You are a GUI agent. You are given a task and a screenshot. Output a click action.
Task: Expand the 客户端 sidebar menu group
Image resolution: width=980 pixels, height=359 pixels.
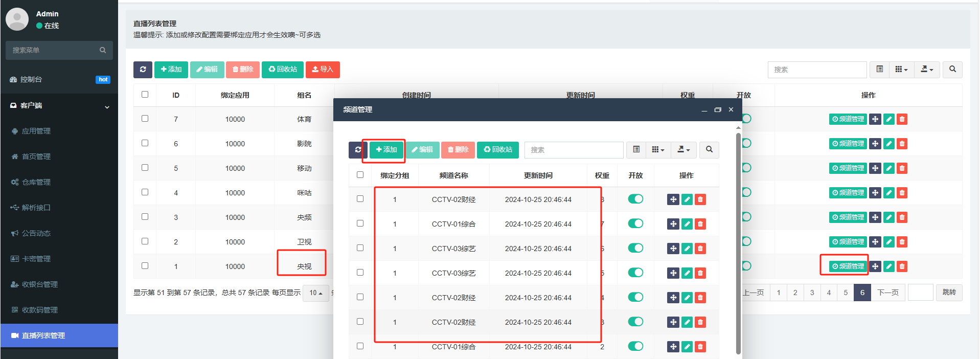pyautogui.click(x=59, y=106)
